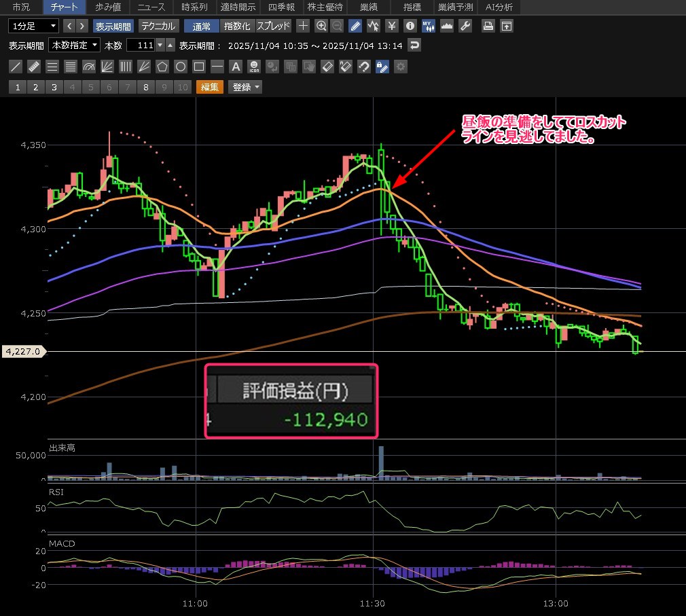Click the yen symbol icon
Image resolution: width=686 pixels, height=616 pixels.
coord(391,26)
